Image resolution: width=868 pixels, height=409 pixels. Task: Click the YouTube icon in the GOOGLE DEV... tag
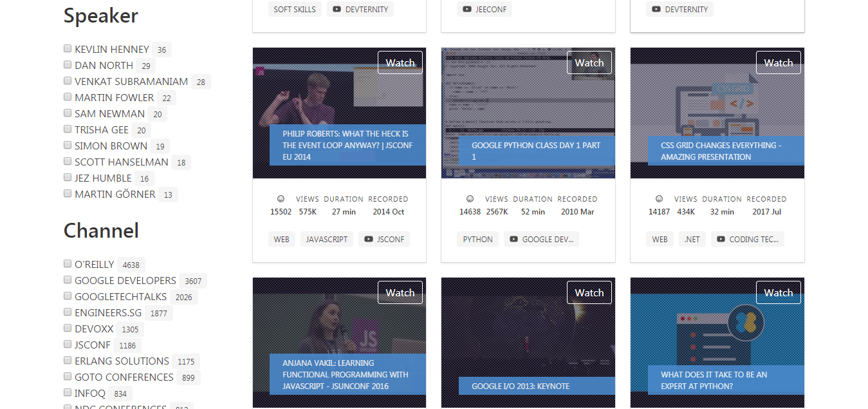tap(514, 239)
